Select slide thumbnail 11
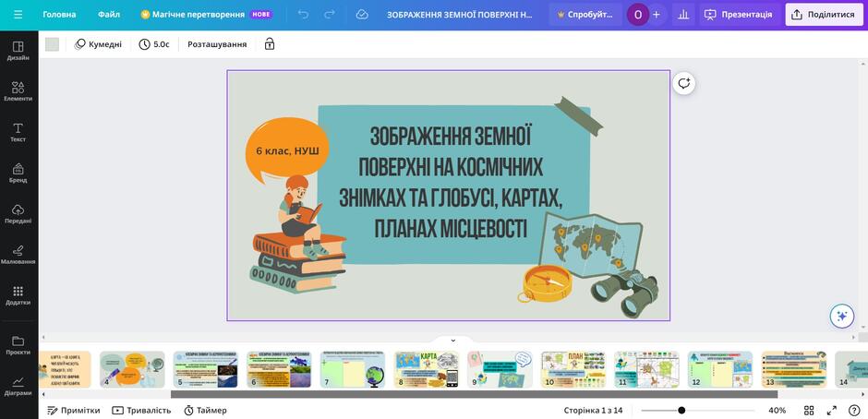 pos(646,369)
